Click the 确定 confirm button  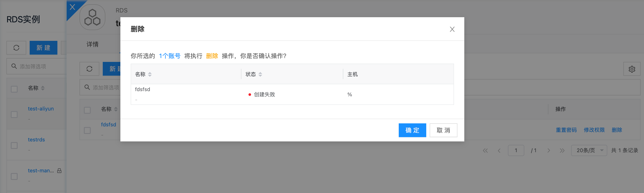(412, 130)
